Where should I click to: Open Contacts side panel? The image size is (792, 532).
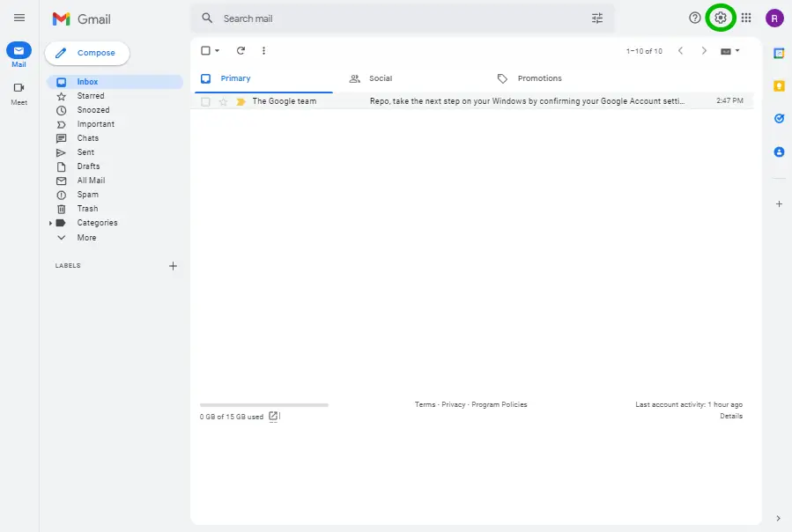pyautogui.click(x=779, y=151)
